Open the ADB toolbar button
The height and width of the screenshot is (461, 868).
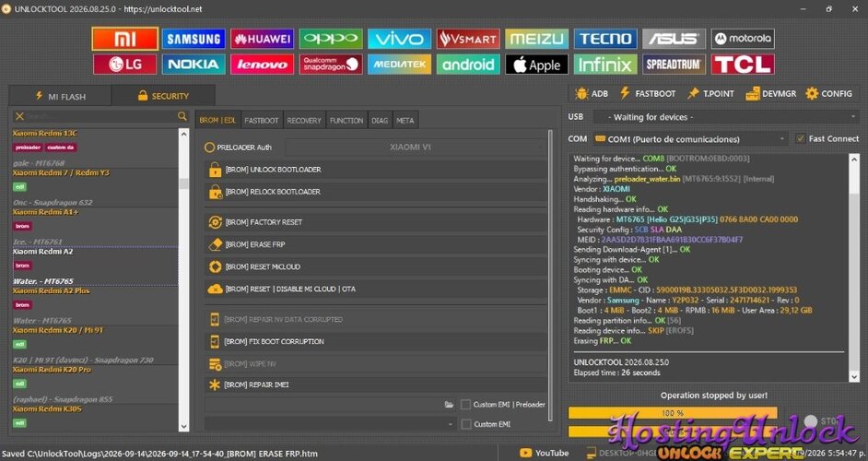click(592, 94)
